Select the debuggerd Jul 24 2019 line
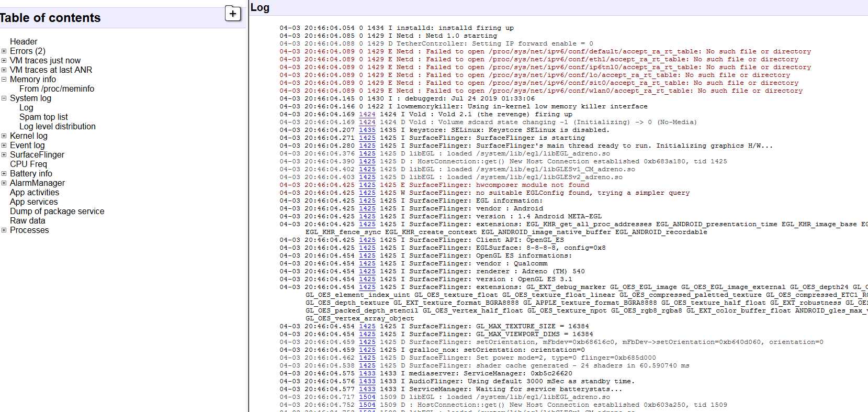Image resolution: width=868 pixels, height=412 pixels. (407, 98)
